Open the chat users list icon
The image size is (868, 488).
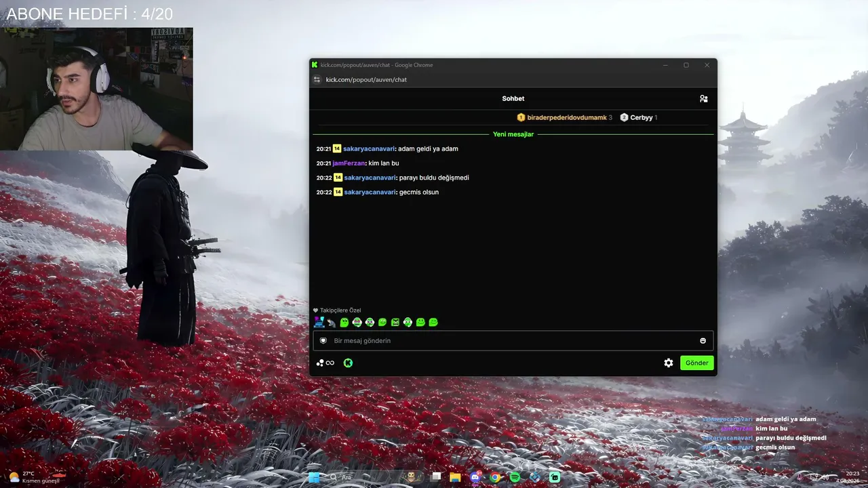(704, 99)
